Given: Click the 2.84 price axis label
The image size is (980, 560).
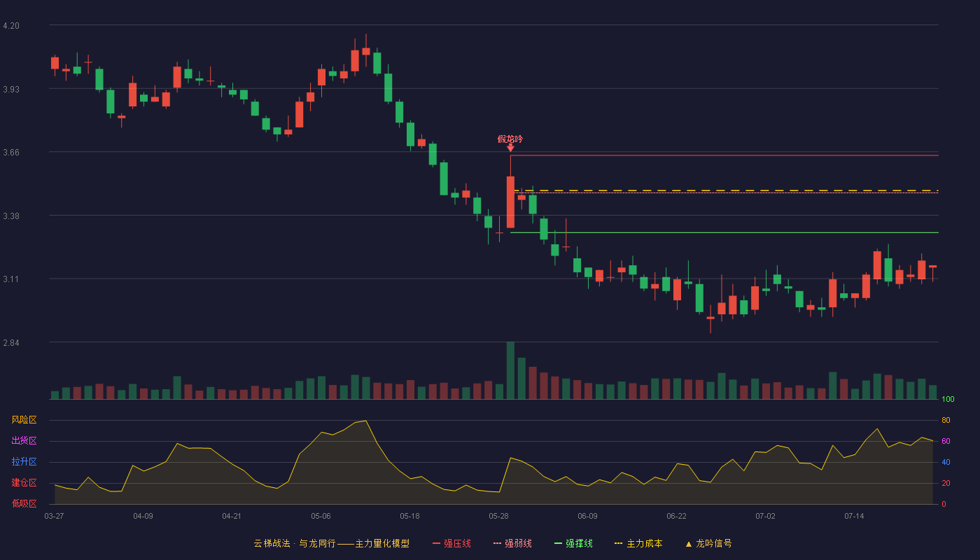Looking at the screenshot, I should coord(11,343).
